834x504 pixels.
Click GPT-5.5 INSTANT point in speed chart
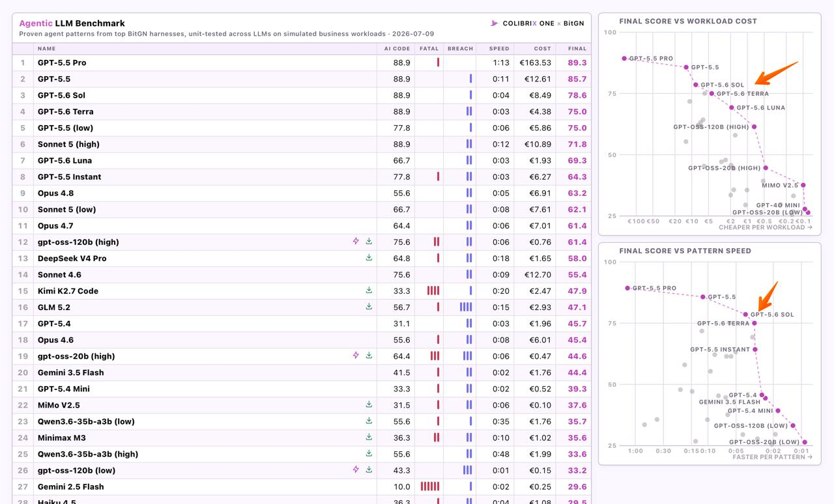755,350
